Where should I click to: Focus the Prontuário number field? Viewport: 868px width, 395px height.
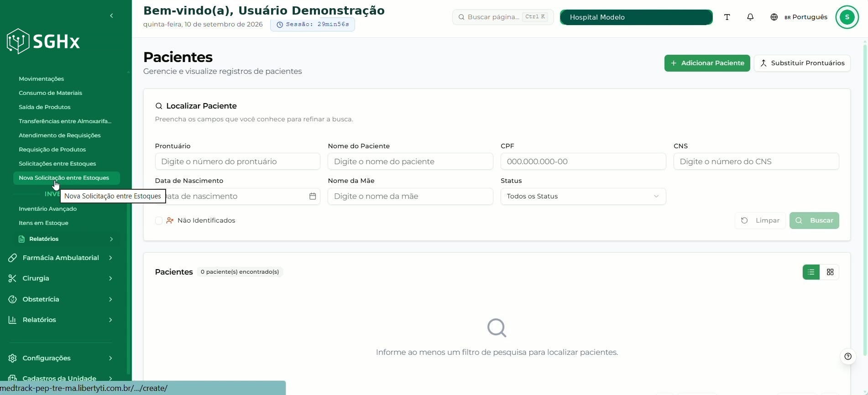click(237, 161)
